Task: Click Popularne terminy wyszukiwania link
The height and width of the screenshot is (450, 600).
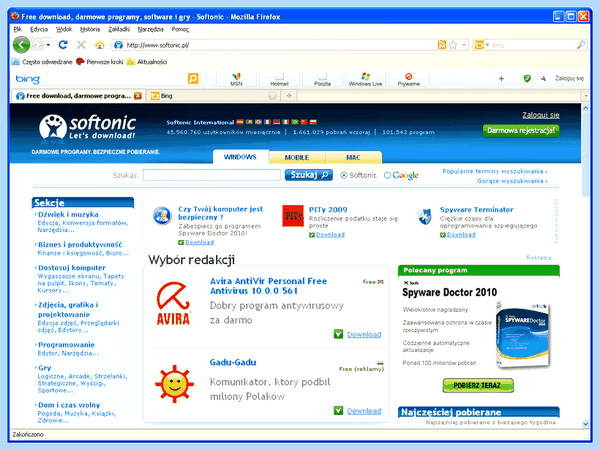Action: [495, 171]
